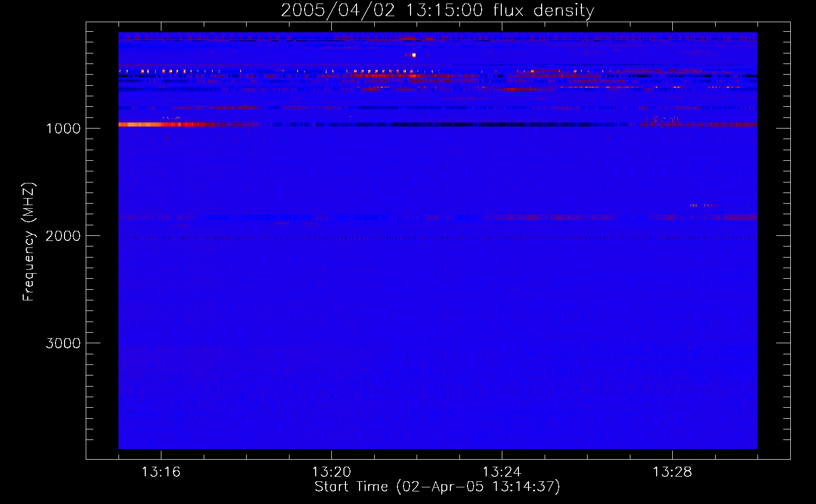Click the 13:16 time tick label

coord(161,472)
